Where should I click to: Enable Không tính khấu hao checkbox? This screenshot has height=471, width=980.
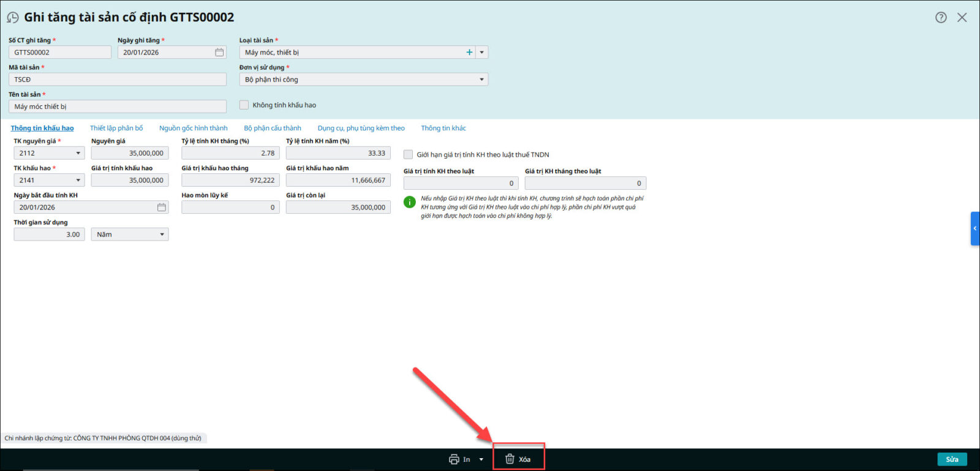(244, 105)
